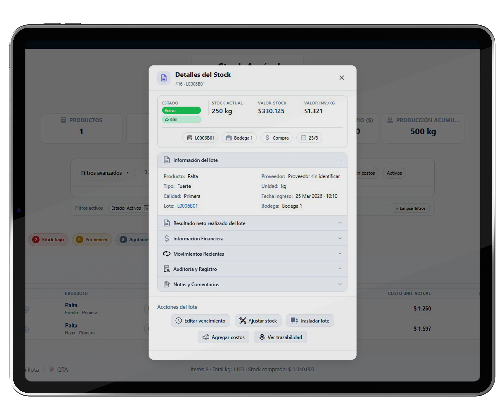Click the clock icon in Editar vencimiento
This screenshot has height=420, width=504.
pos(179,321)
